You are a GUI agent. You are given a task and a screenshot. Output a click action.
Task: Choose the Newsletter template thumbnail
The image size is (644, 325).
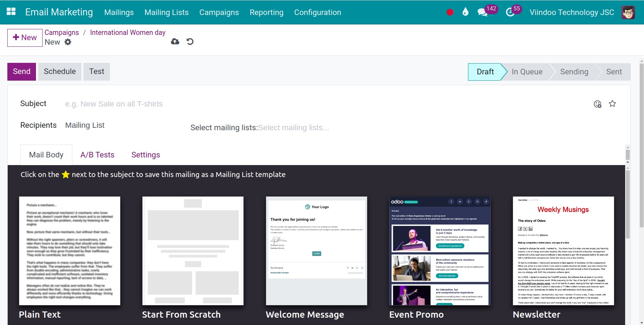pos(563,251)
